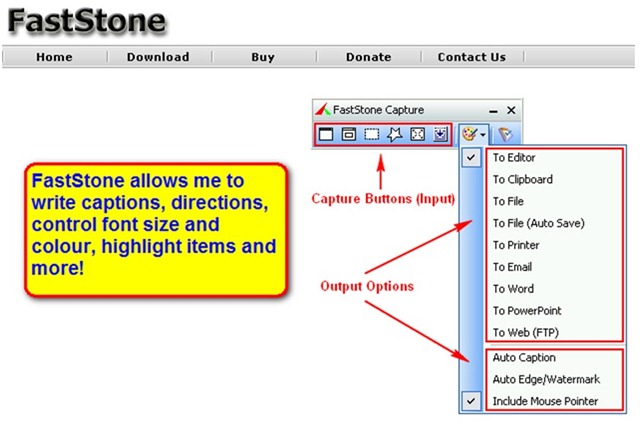The width and height of the screenshot is (640, 425).
Task: Click the FastStone Capture red-green logo icon
Action: (x=322, y=109)
